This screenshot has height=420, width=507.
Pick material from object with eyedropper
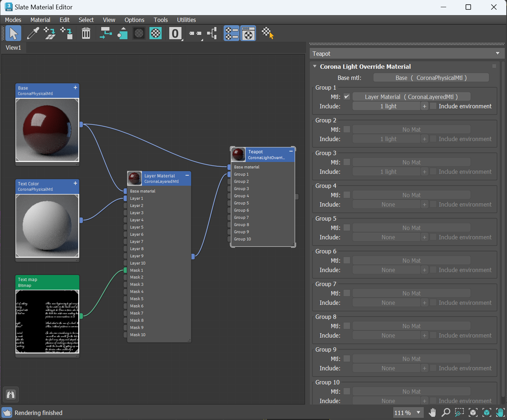(x=33, y=33)
